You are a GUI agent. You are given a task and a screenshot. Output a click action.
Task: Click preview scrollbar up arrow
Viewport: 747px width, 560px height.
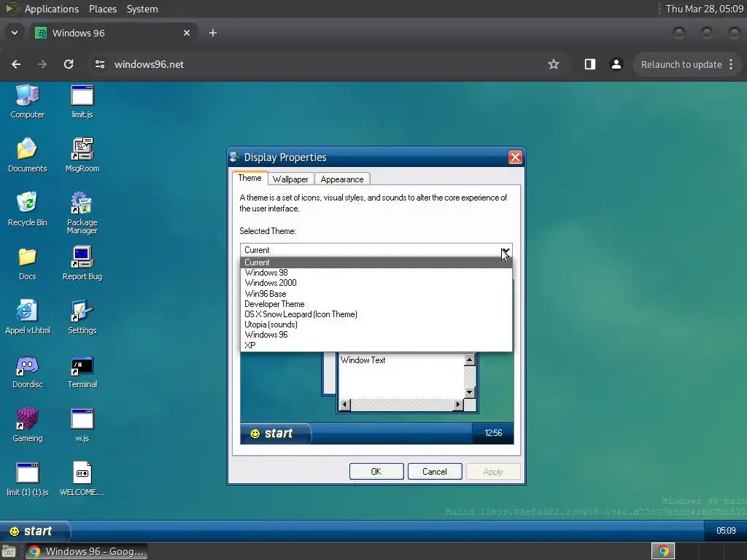click(470, 360)
